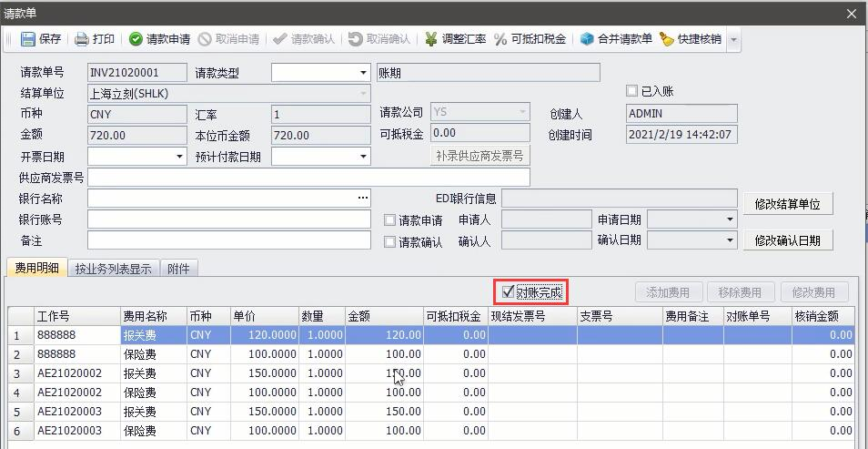
Task: Click the 保存 (save) toolbar icon
Action: tap(28, 39)
